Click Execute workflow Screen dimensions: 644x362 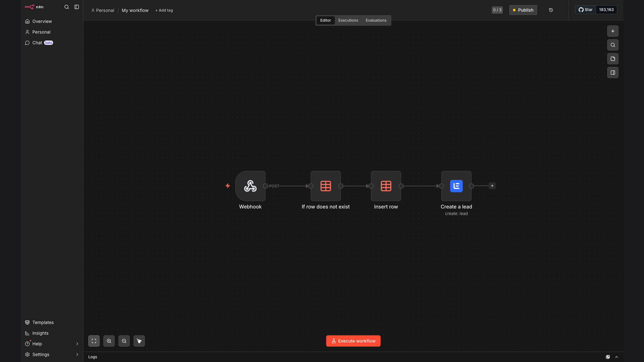click(x=353, y=341)
